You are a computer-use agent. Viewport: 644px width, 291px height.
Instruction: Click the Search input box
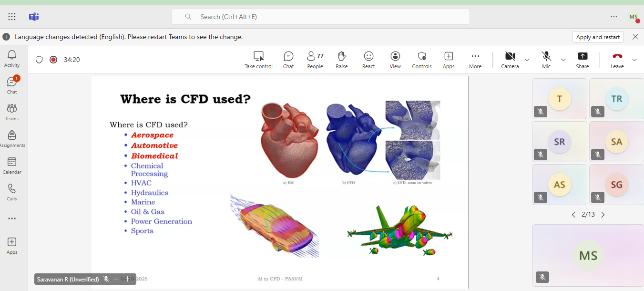320,17
